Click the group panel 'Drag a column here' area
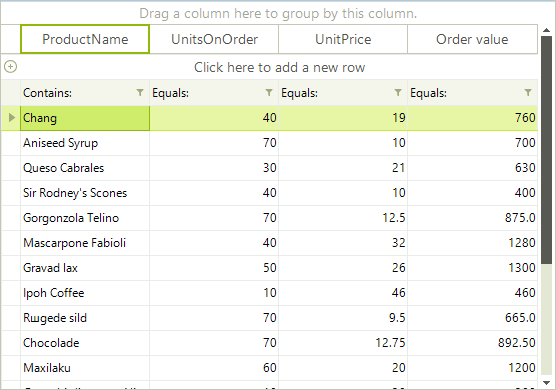This screenshot has height=390, width=556. [278, 13]
